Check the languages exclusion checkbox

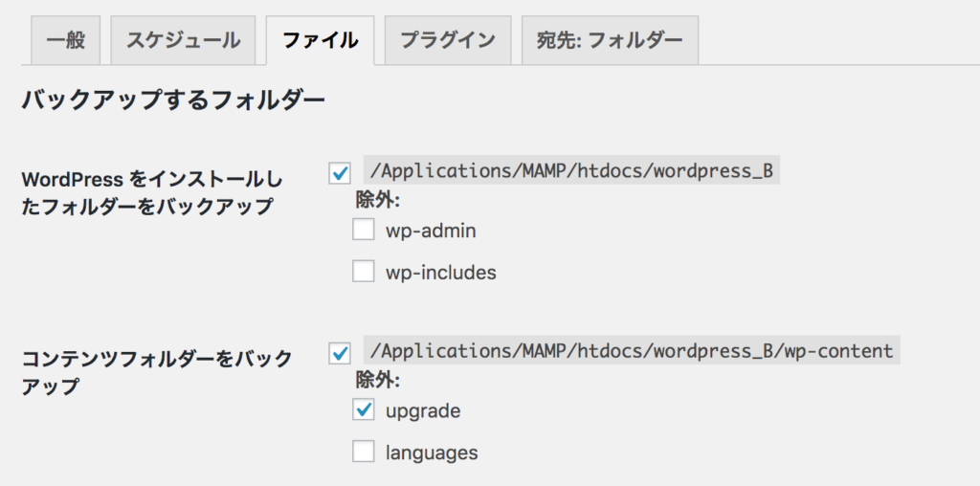363,451
